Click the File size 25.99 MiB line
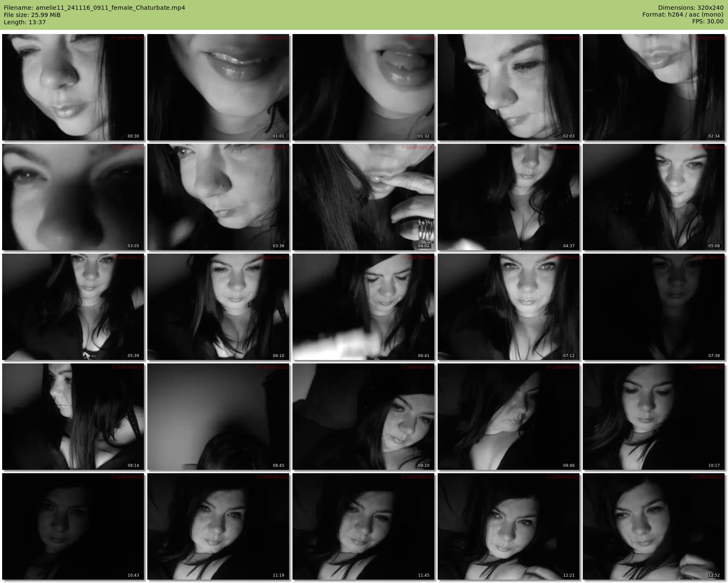Image resolution: width=728 pixels, height=583 pixels. 32,15
